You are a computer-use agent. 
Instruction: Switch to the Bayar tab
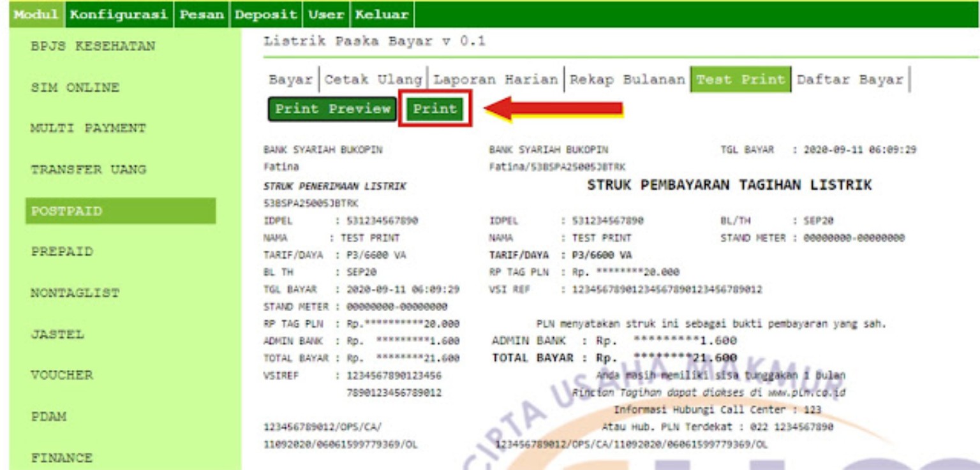point(290,80)
